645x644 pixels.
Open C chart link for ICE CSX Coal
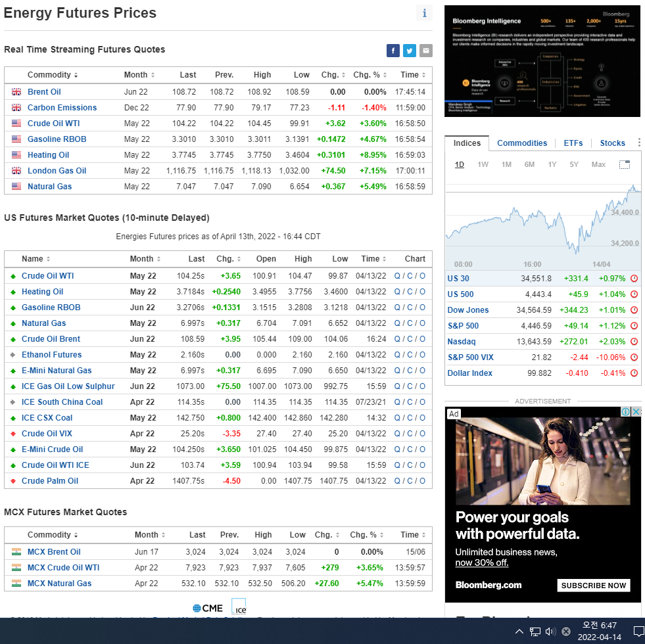tap(410, 418)
